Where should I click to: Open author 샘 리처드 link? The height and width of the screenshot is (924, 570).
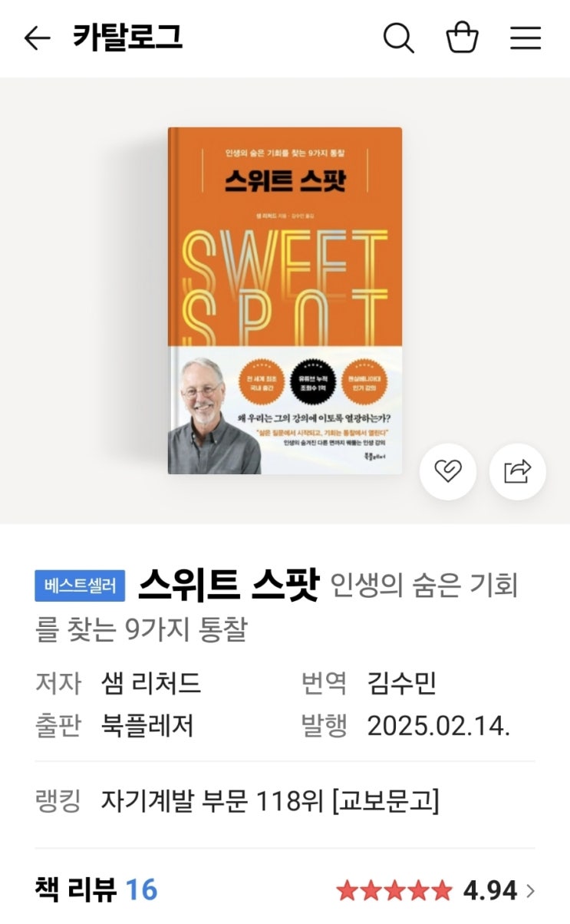(151, 682)
